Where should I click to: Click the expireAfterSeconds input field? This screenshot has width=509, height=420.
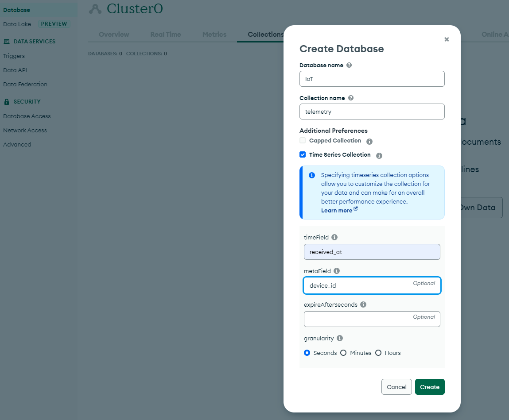pyautogui.click(x=372, y=319)
